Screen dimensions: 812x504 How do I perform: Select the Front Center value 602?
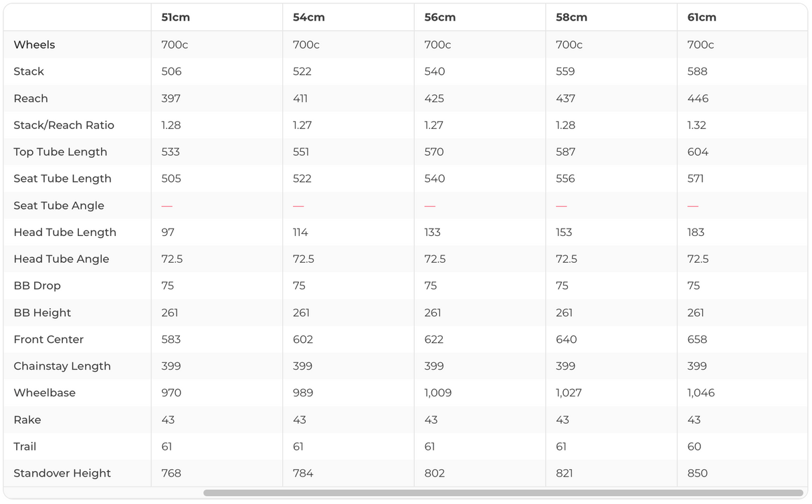(x=303, y=339)
